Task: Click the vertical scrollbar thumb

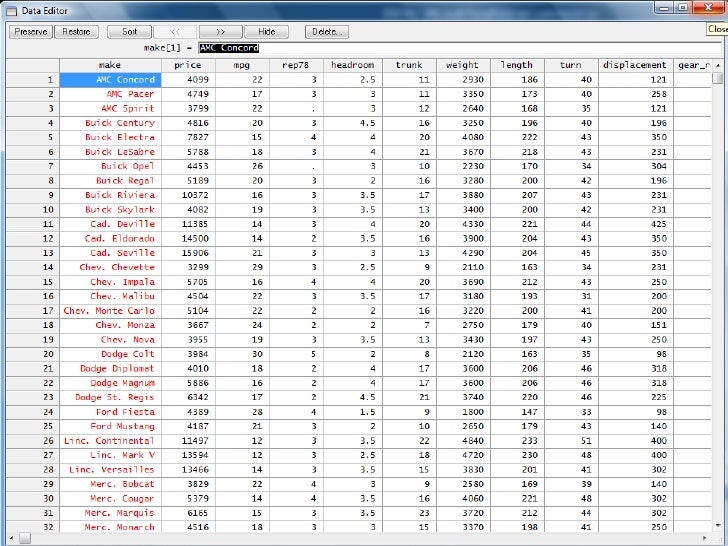Action: click(718, 78)
